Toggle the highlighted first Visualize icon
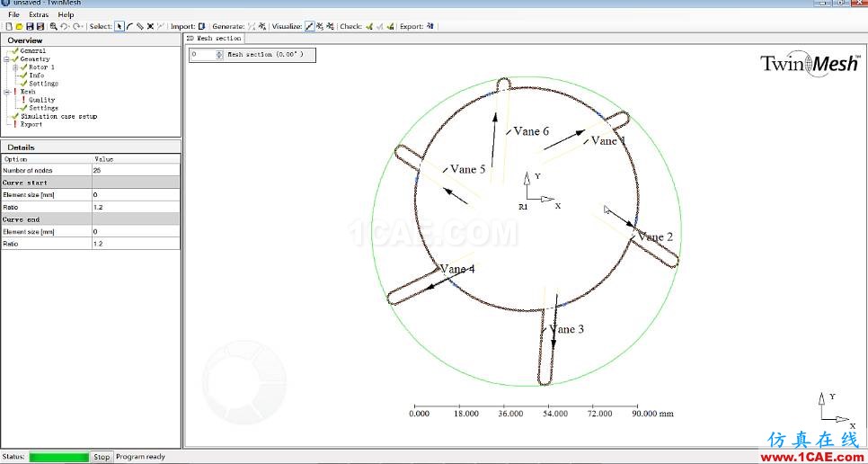The width and height of the screenshot is (868, 464). point(309,26)
